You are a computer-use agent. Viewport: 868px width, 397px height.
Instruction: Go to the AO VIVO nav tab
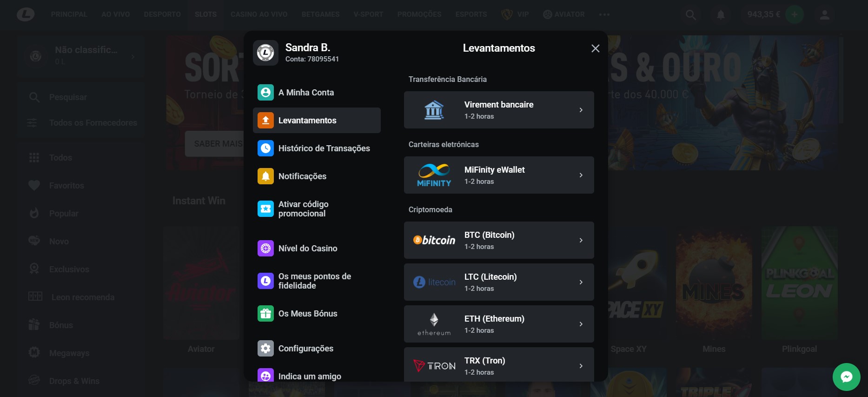(x=115, y=14)
